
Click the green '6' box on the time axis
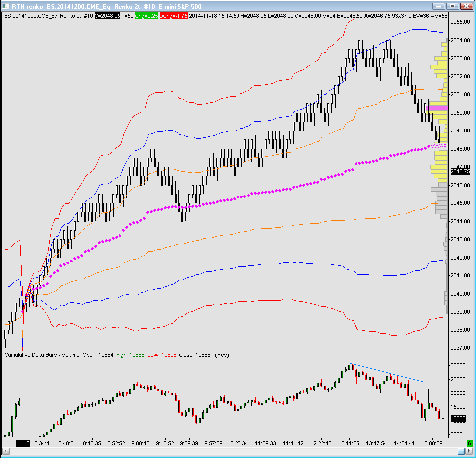click(469, 443)
